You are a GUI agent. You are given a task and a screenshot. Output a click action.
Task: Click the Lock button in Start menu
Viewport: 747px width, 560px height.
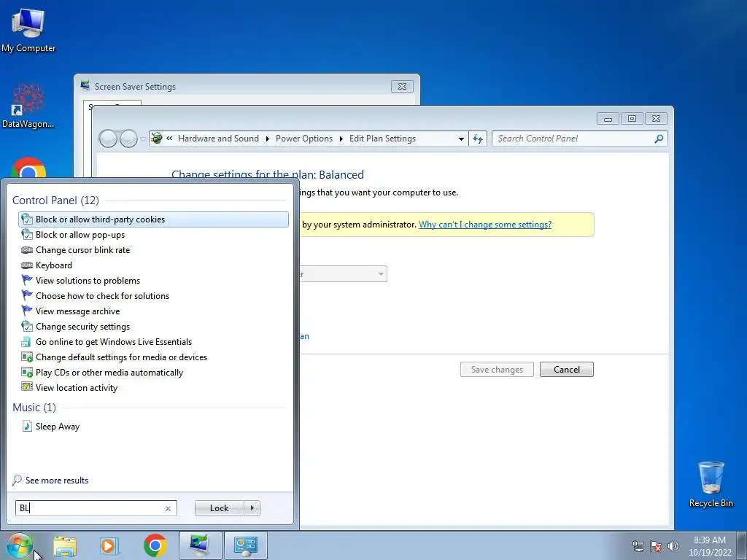point(219,508)
